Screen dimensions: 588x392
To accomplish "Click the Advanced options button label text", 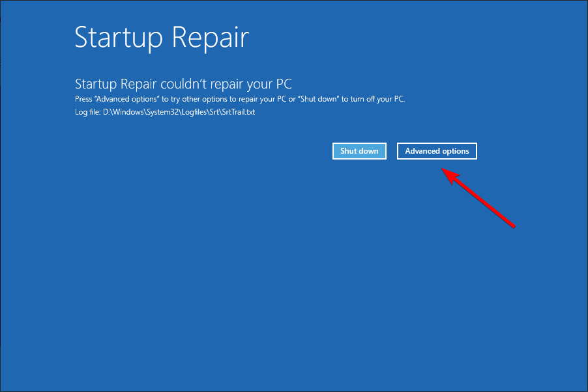I will (x=437, y=150).
